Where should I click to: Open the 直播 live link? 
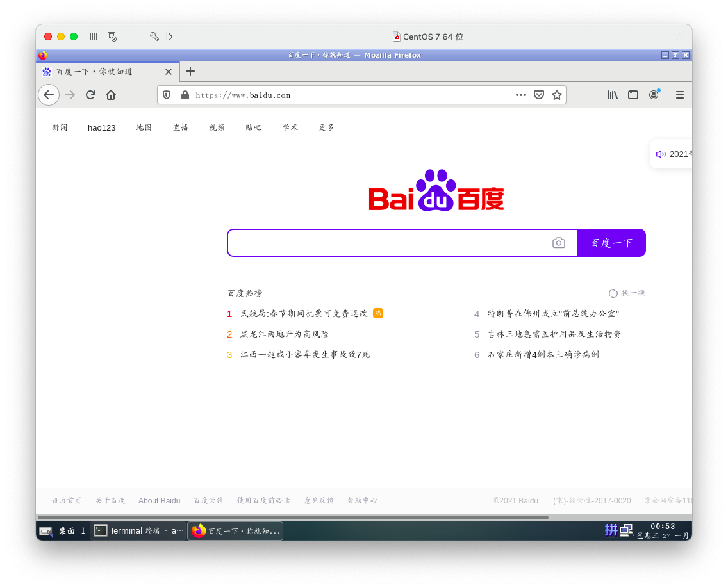[x=181, y=127]
